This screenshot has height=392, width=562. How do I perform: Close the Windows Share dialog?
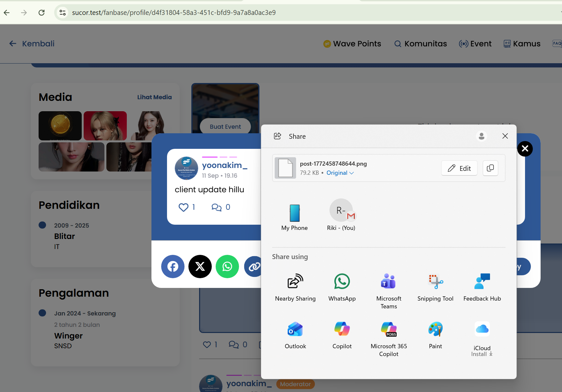[505, 136]
